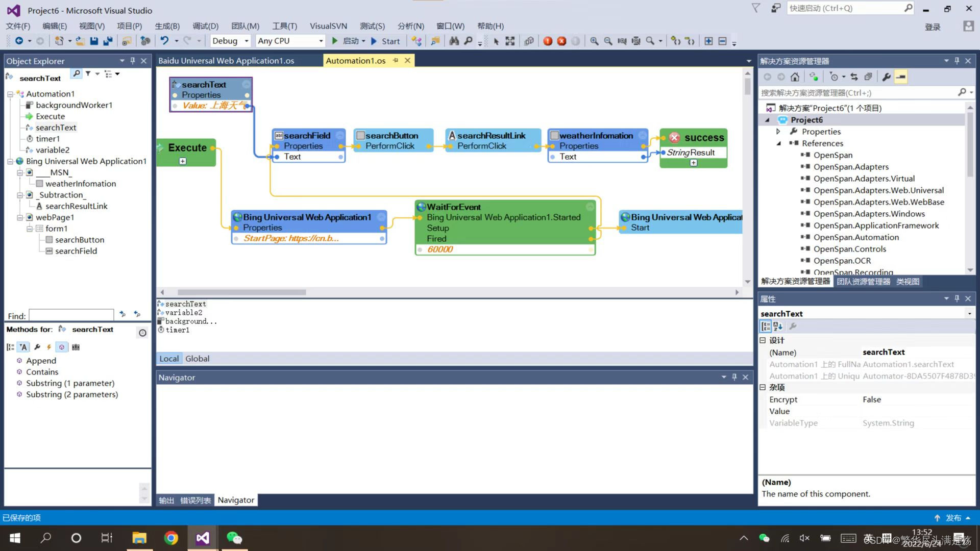Click the Find input field in Object Explorer
980x551 pixels.
coord(71,316)
